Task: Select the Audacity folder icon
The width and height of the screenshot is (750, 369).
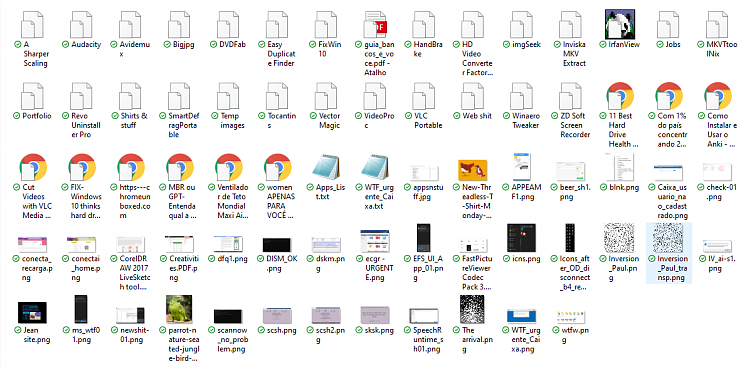Action: (x=81, y=24)
